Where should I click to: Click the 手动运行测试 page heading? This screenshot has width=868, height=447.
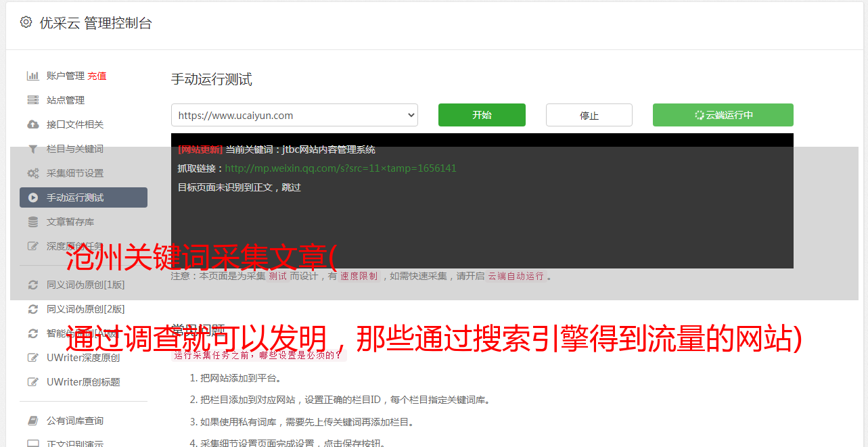pos(212,79)
